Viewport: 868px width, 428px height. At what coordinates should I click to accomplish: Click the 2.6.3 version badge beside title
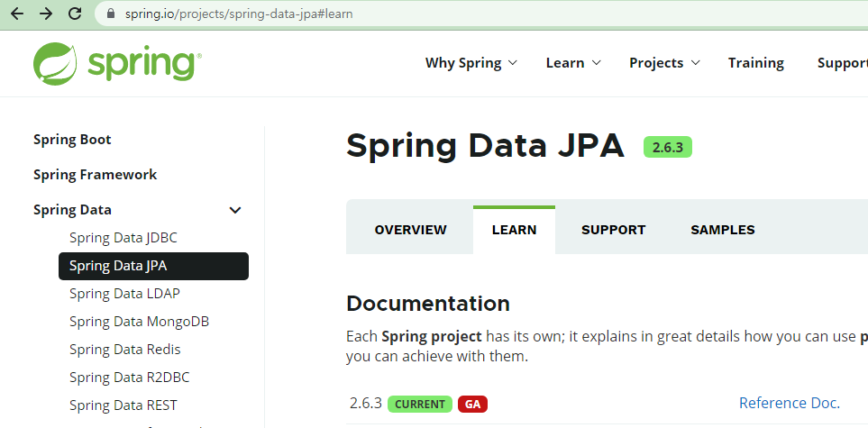tap(668, 147)
